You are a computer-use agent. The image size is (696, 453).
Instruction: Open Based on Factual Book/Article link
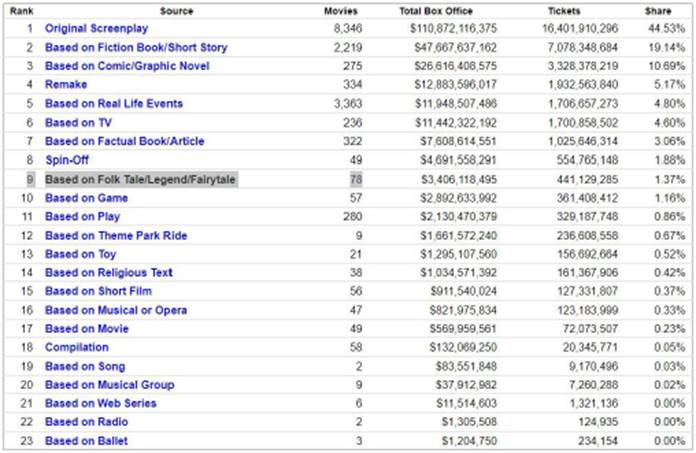pyautogui.click(x=125, y=141)
